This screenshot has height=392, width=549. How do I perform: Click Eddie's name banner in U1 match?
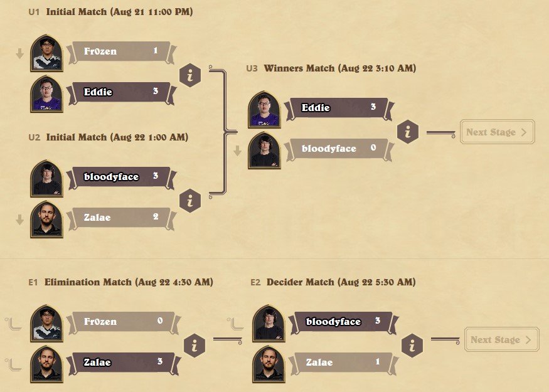click(121, 92)
